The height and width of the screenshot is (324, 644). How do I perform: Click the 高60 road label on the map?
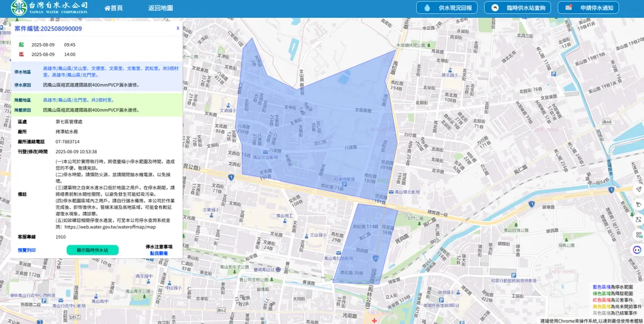[x=606, y=122]
